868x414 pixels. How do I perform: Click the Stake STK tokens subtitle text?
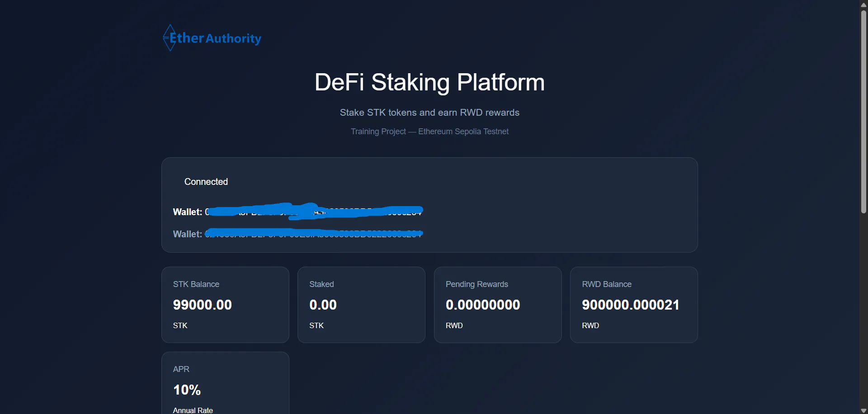[x=429, y=113]
